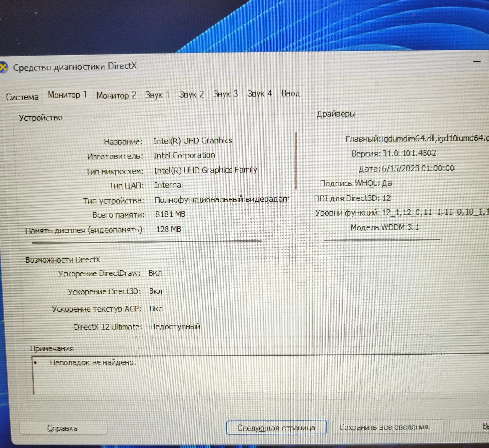489x448 pixels.
Task: Click the Ускорение DirectDraw Вкл value
Action: (x=155, y=273)
